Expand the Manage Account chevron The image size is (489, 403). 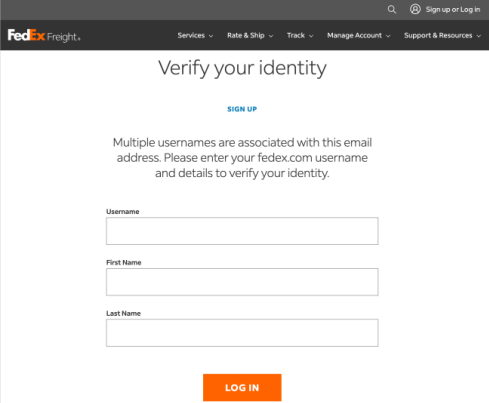tap(388, 36)
